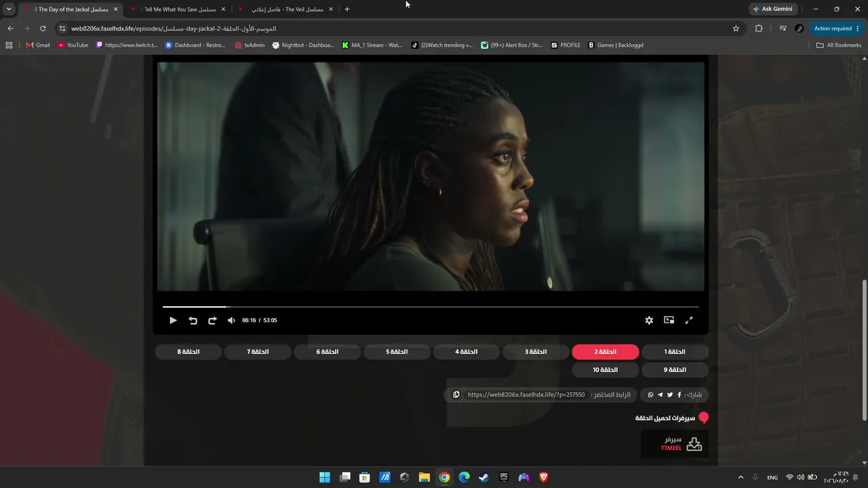868x488 pixels.
Task: Launch Steam from the taskbar
Action: point(484,477)
